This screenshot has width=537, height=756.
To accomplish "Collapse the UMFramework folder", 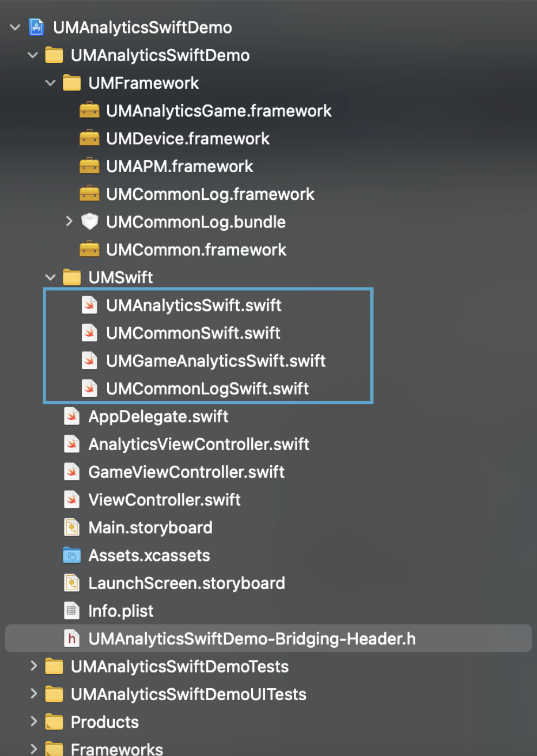I will point(50,83).
